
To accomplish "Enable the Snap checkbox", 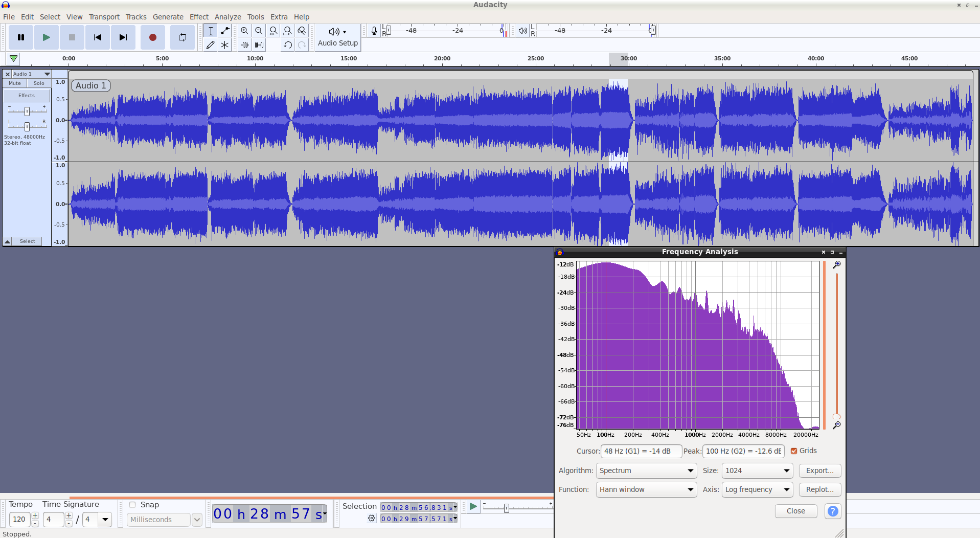I will coord(132,505).
